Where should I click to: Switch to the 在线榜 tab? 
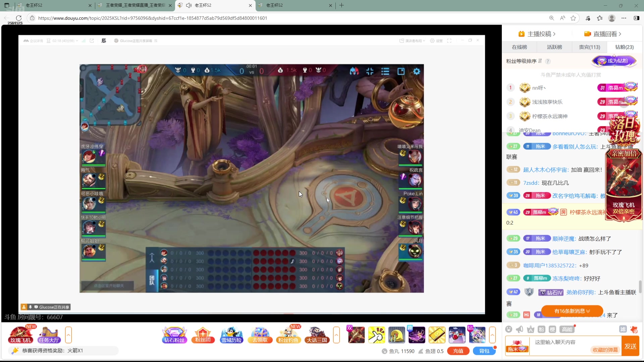click(520, 47)
